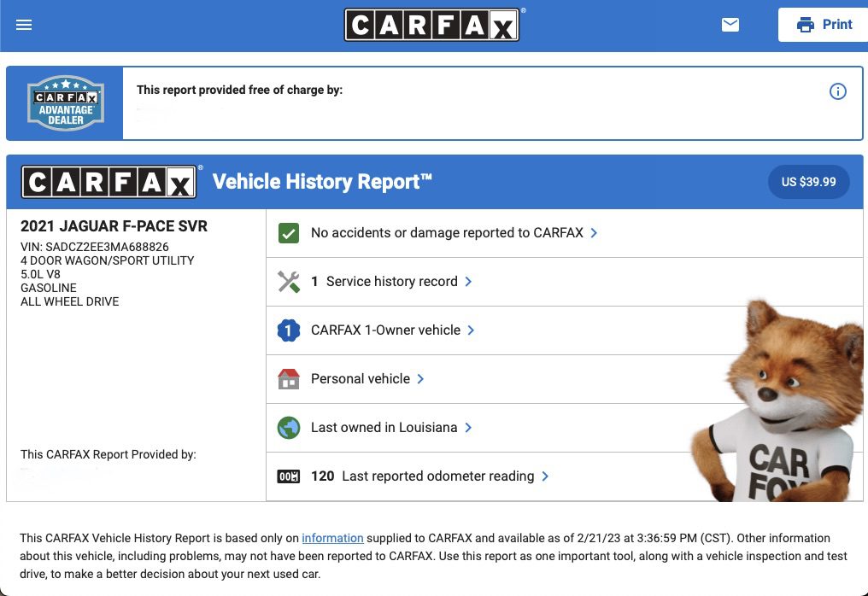This screenshot has width=868, height=596.
Task: Open Last owned in Louisiana details
Action: coord(384,428)
